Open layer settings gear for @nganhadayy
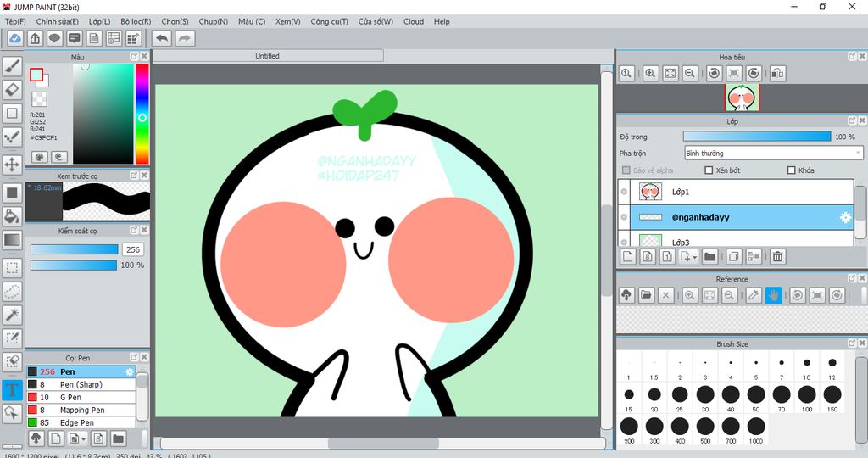This screenshot has height=458, width=868. click(x=845, y=218)
